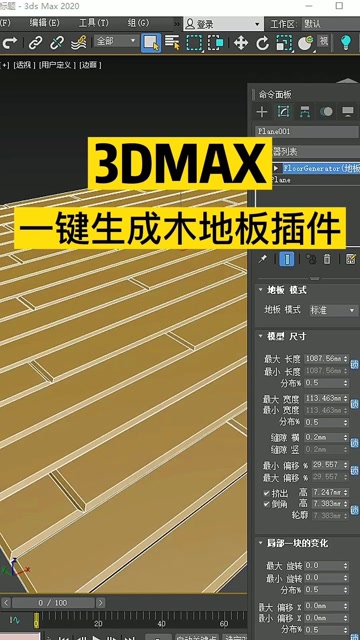Open the 全部 selection filter dropdown
Image resolution: width=360 pixels, height=640 pixels.
click(116, 41)
